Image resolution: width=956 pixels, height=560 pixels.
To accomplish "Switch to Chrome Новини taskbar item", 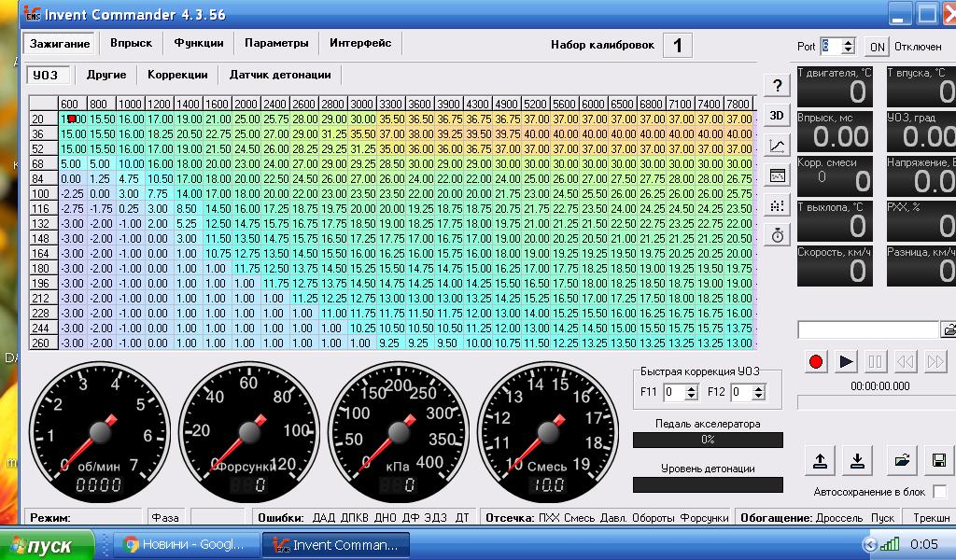I will click(187, 545).
